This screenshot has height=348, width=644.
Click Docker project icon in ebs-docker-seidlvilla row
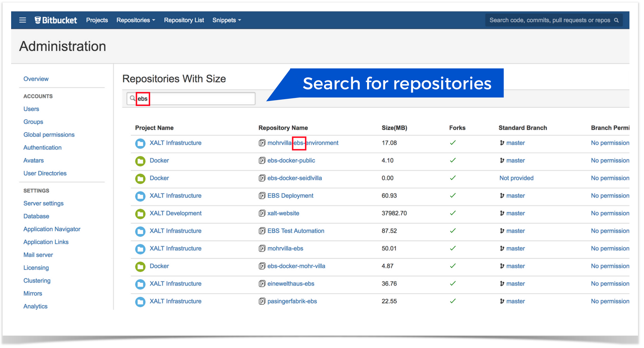[140, 178]
